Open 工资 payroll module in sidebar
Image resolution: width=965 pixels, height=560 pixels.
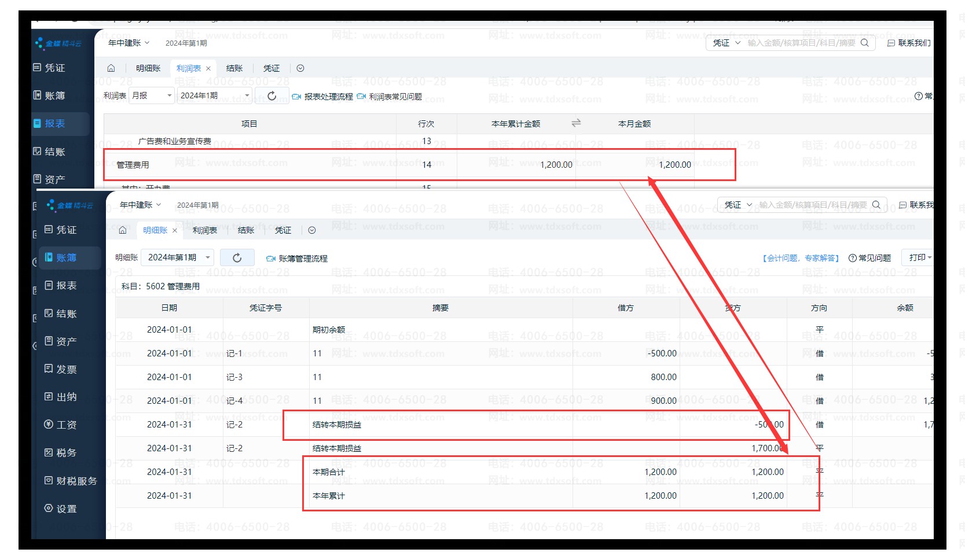(66, 425)
